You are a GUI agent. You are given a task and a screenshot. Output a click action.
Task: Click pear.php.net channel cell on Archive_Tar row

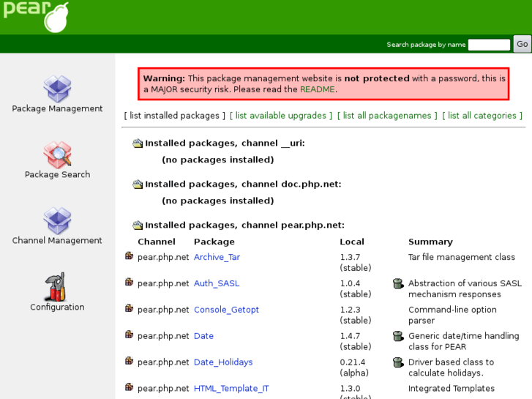[x=163, y=258]
